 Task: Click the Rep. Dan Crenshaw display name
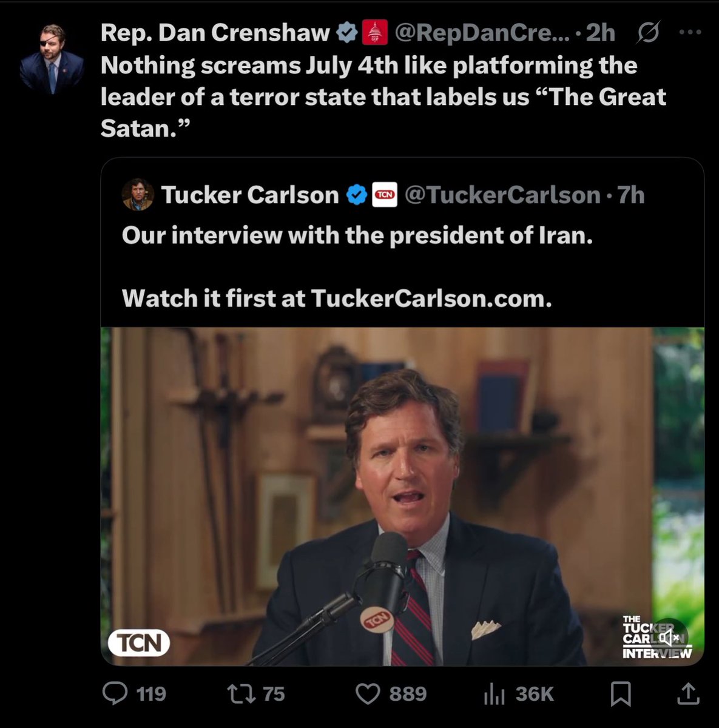point(215,33)
